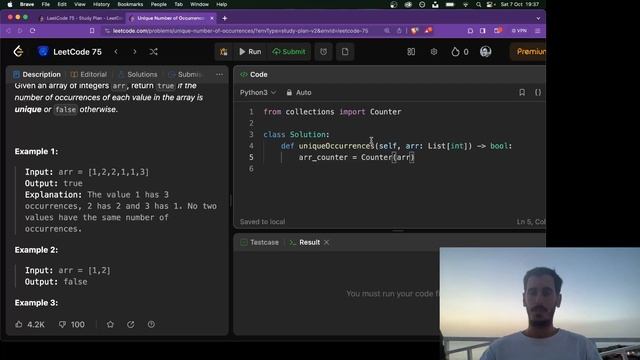640x360 pixels.
Task: Click the VPN button in toolbar
Action: click(519, 31)
